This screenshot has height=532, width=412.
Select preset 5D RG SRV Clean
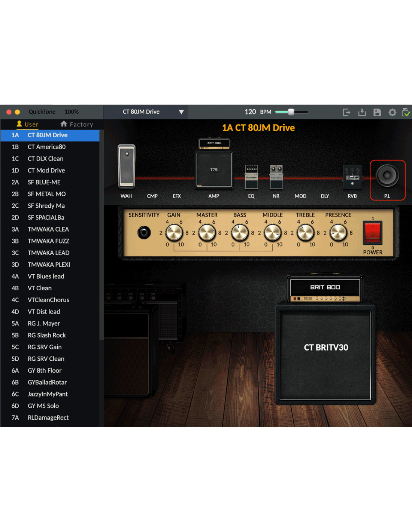tap(50, 359)
